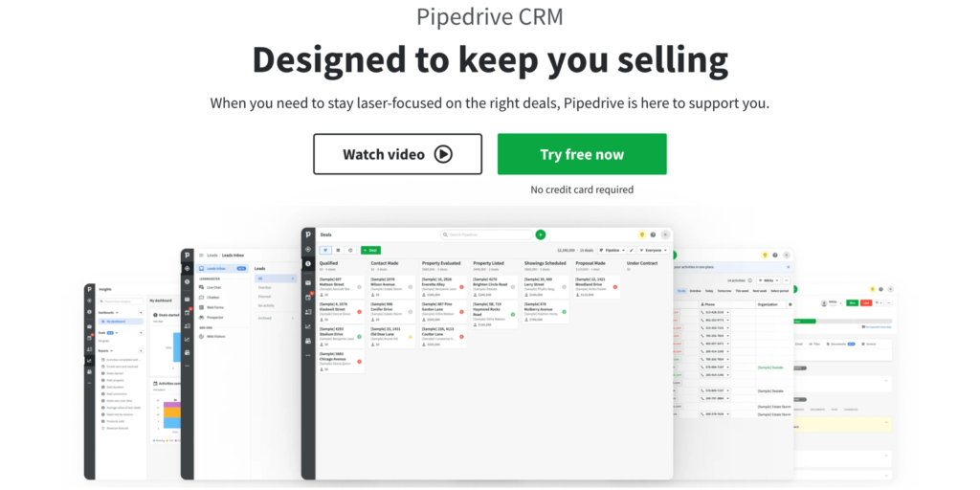Image resolution: width=980 pixels, height=490 pixels.
Task: Click the lightbulb Sales Assistant icon in Deals window
Action: pyautogui.click(x=642, y=234)
